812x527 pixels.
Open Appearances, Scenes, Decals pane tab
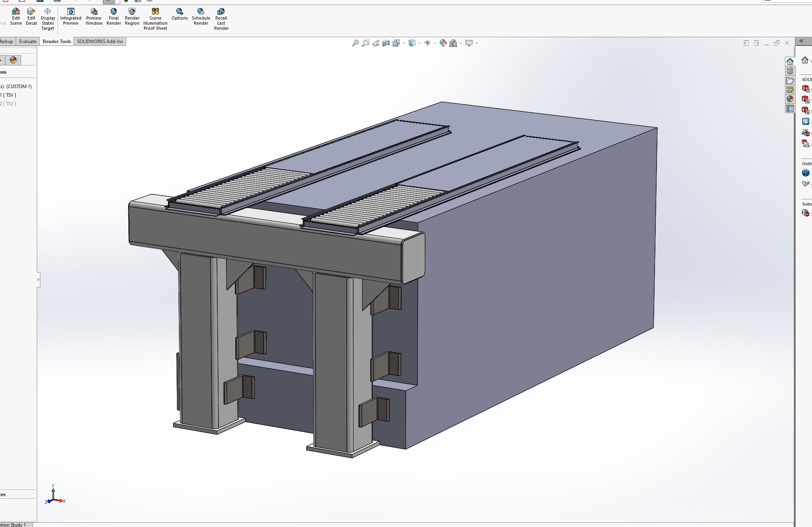click(x=790, y=99)
